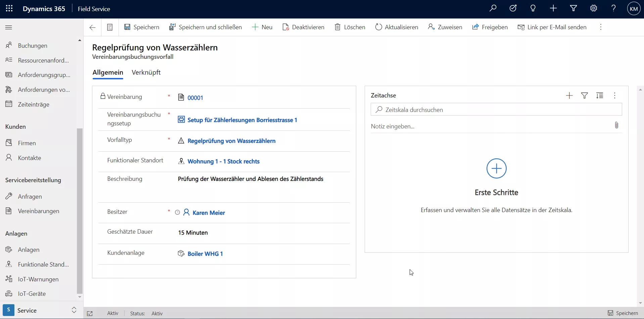This screenshot has height=319, width=644.
Task: Click the attachment paperclip in note field
Action: (616, 125)
